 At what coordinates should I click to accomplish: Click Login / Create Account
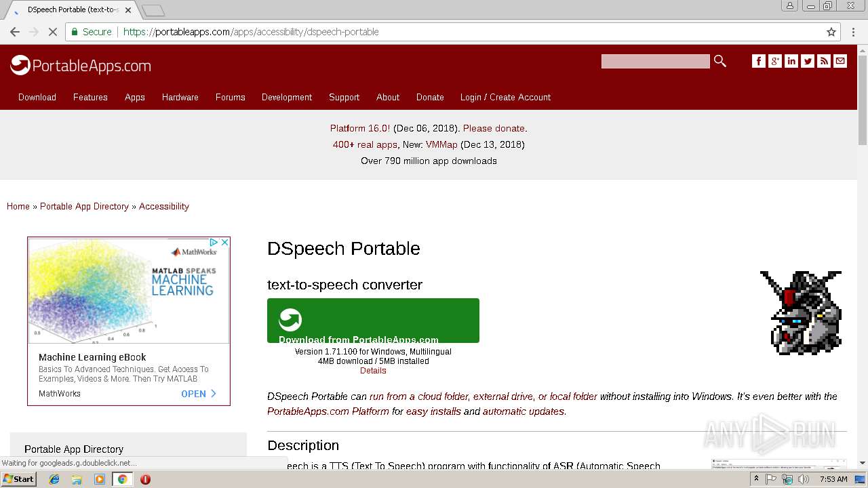[505, 97]
